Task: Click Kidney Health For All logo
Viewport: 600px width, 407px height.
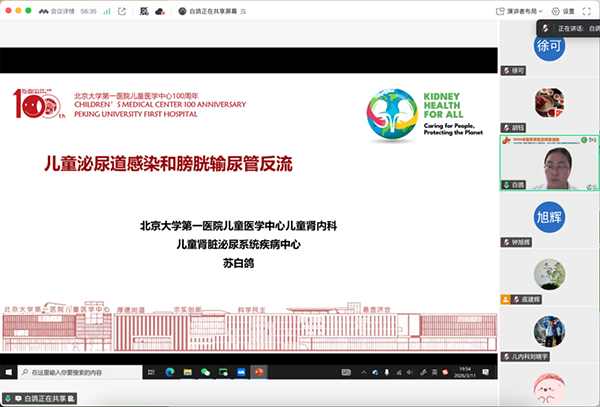Action: (x=424, y=115)
